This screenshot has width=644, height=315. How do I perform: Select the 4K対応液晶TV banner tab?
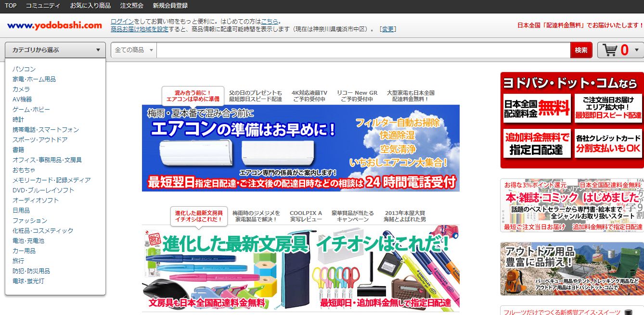coord(309,96)
